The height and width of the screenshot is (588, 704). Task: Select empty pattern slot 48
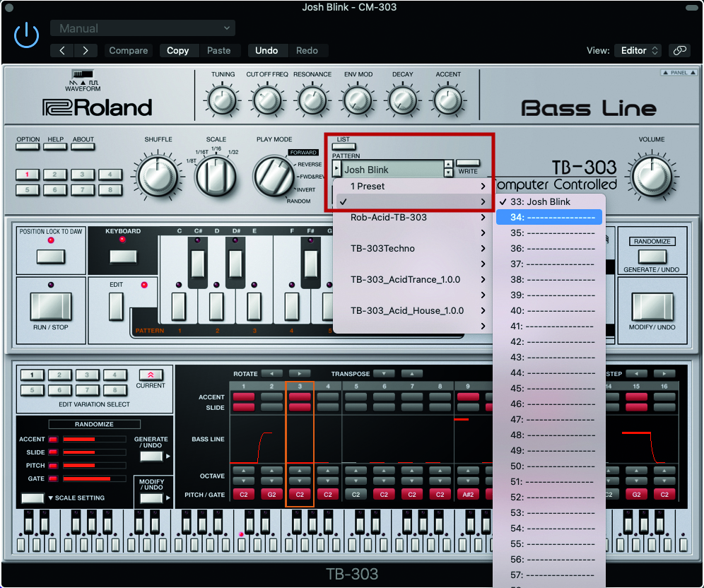pyautogui.click(x=549, y=435)
